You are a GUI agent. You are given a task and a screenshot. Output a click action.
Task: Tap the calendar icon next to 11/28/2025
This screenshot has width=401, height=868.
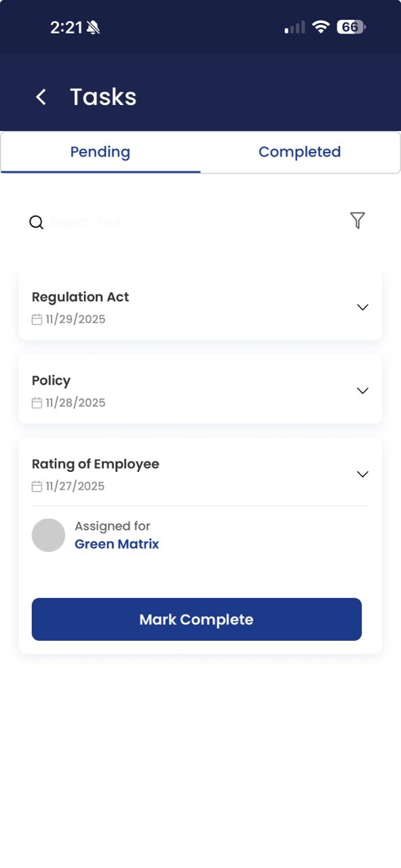(37, 403)
